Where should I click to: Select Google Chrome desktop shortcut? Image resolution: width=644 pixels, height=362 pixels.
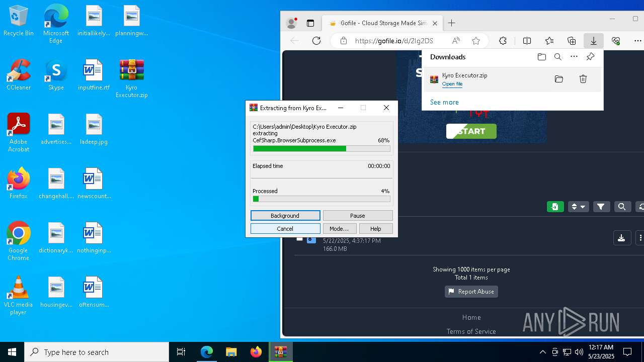(19, 241)
